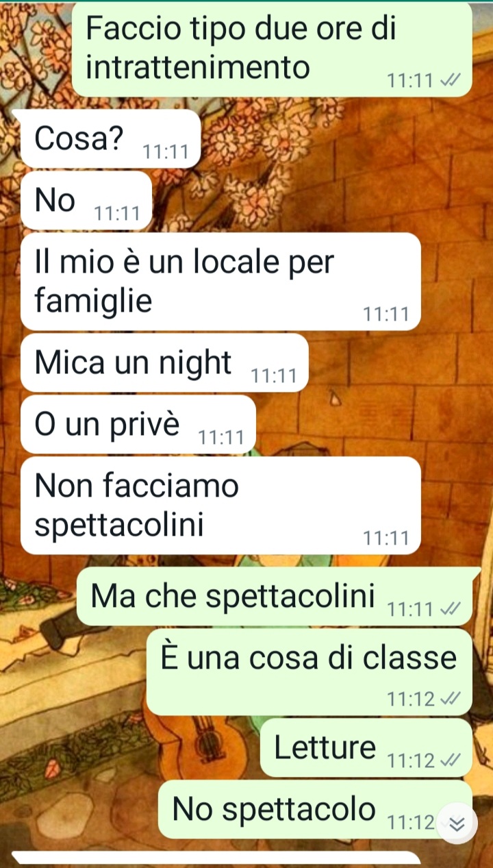Image resolution: width=493 pixels, height=868 pixels.
Task: Tap the timestamp on 'Mica un night' message
Action: [273, 375]
